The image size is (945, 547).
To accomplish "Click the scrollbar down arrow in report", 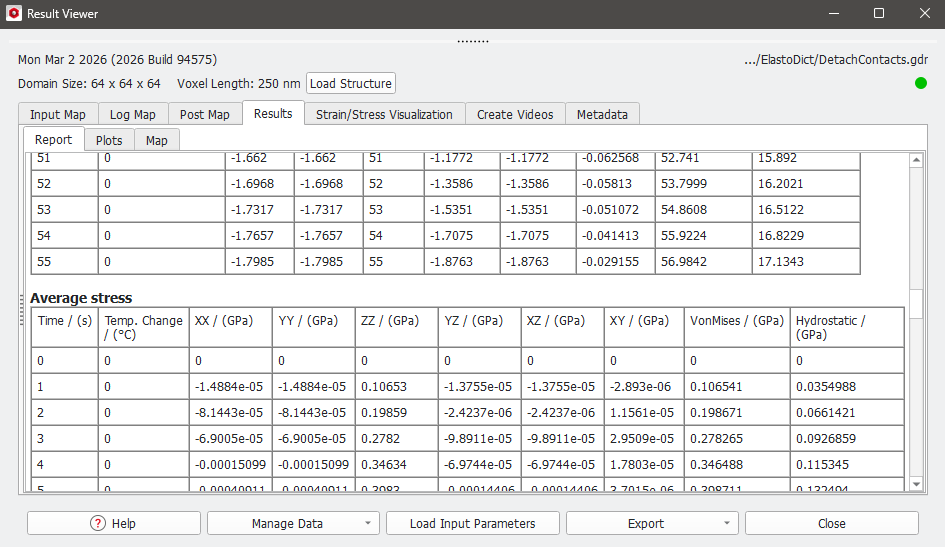I will point(916,483).
